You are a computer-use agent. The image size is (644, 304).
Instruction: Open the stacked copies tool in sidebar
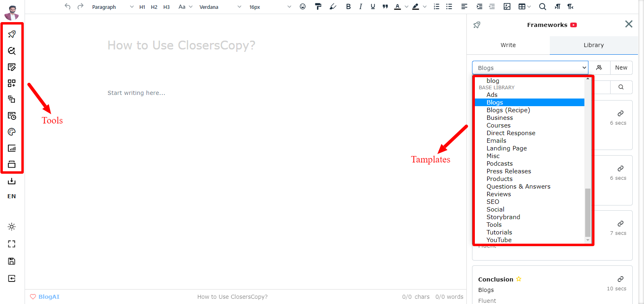pyautogui.click(x=12, y=99)
